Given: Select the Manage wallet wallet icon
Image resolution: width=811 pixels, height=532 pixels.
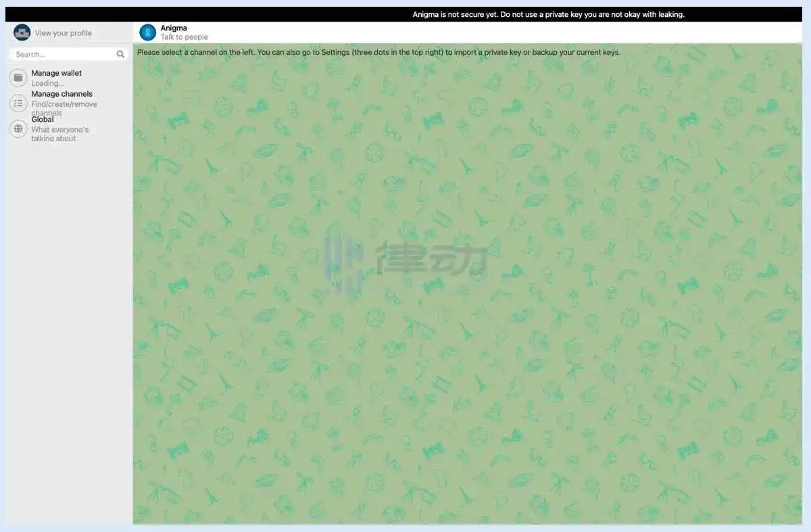Looking at the screenshot, I should (18, 78).
